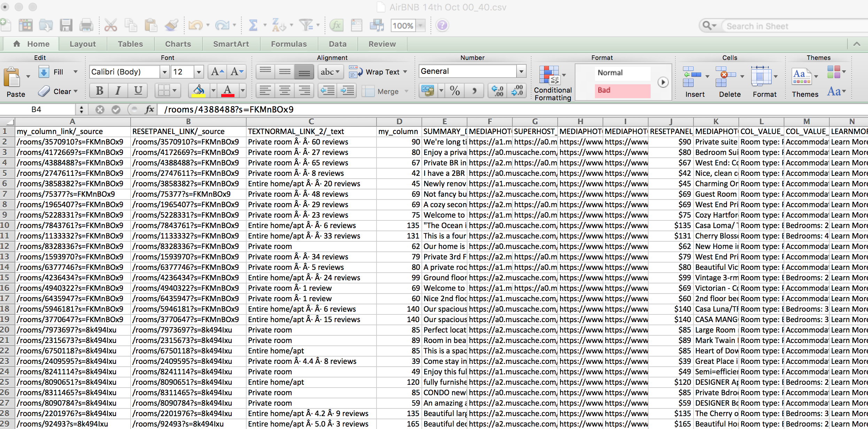Screen dimensions: 868x429
Task: Pick a font color from the red swatch
Action: (x=227, y=91)
